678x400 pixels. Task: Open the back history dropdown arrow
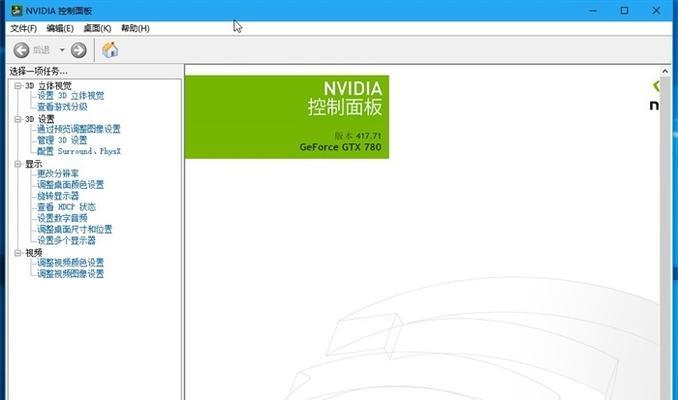coord(62,50)
